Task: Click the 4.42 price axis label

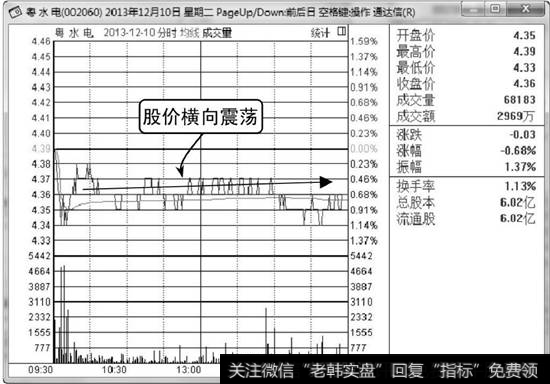Action: (41, 103)
